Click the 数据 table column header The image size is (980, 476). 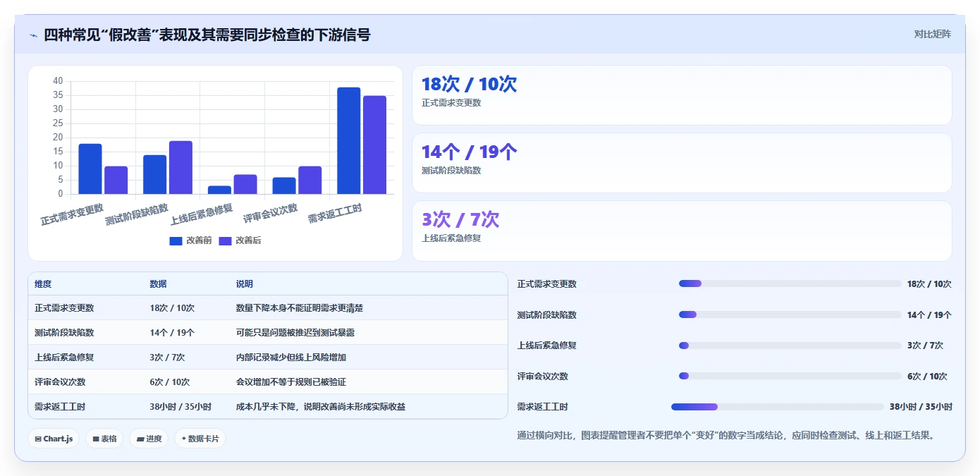click(x=158, y=284)
